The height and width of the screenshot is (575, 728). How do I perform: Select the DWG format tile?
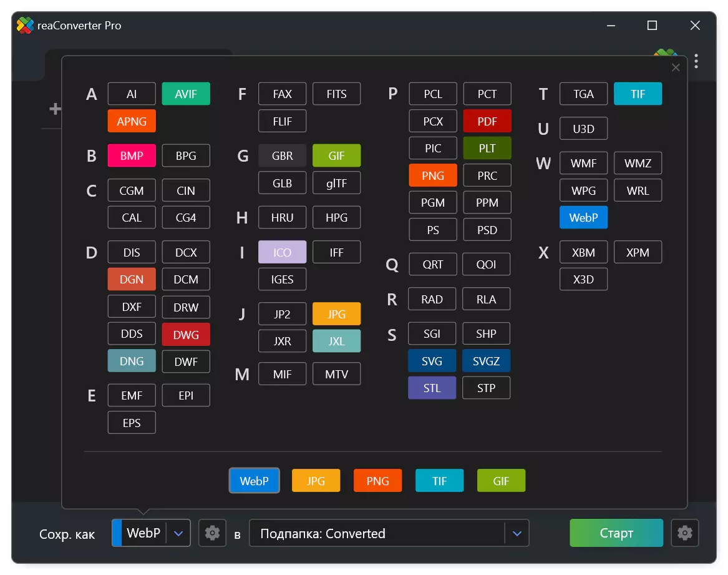[x=186, y=335]
